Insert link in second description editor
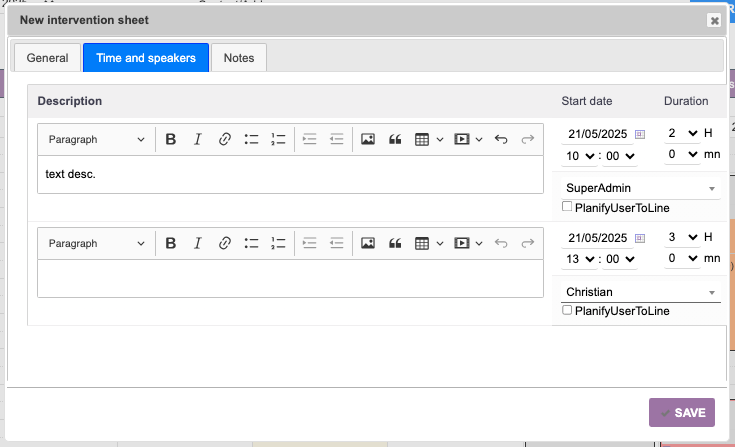The width and height of the screenshot is (735, 447). tap(225, 243)
